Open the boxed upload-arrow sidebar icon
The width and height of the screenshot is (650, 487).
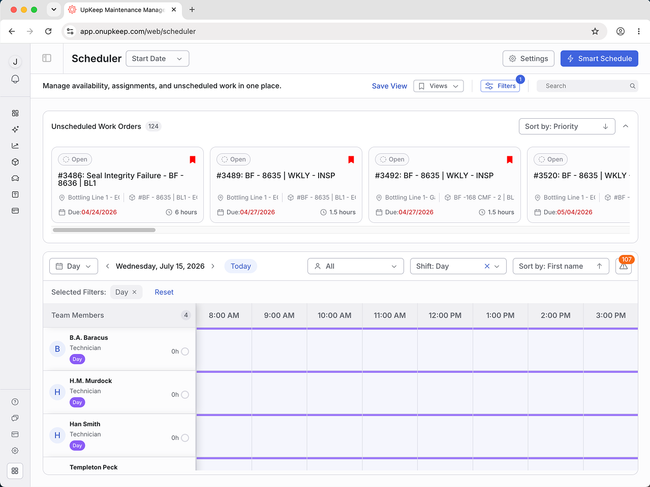coord(15,194)
